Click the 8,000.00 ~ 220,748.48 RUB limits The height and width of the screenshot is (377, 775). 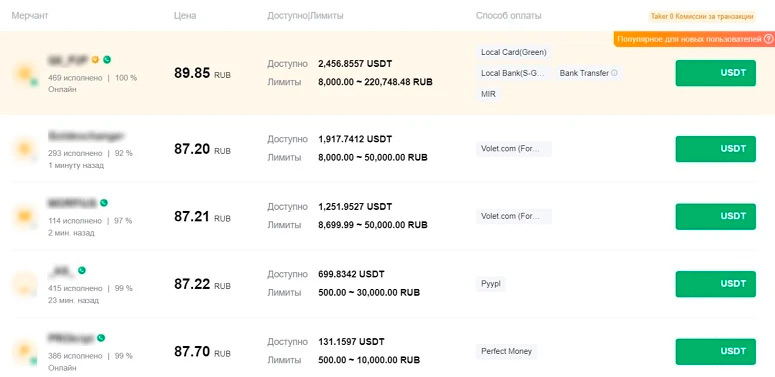(x=375, y=82)
